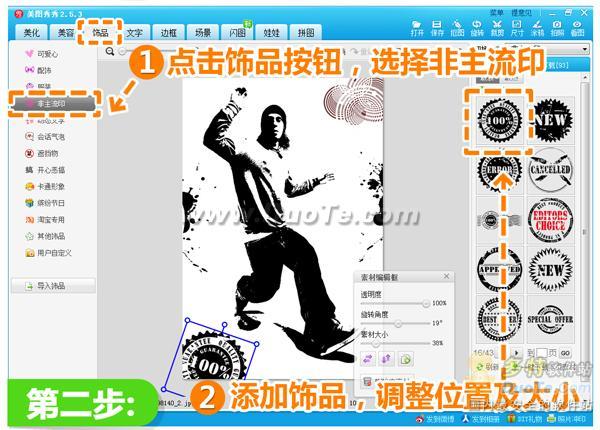Viewport: 600px width, 430px height.
Task: Select the 缤纷节日 festival category
Action: (x=45, y=203)
